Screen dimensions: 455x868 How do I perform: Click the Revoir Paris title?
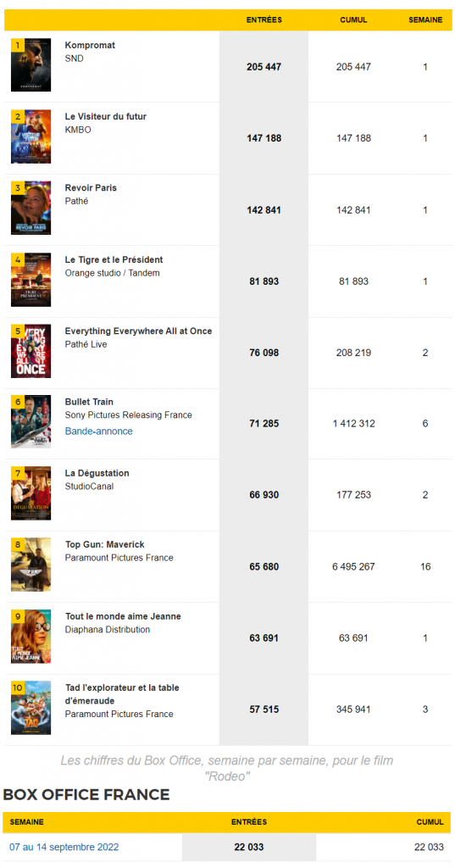coord(91,188)
